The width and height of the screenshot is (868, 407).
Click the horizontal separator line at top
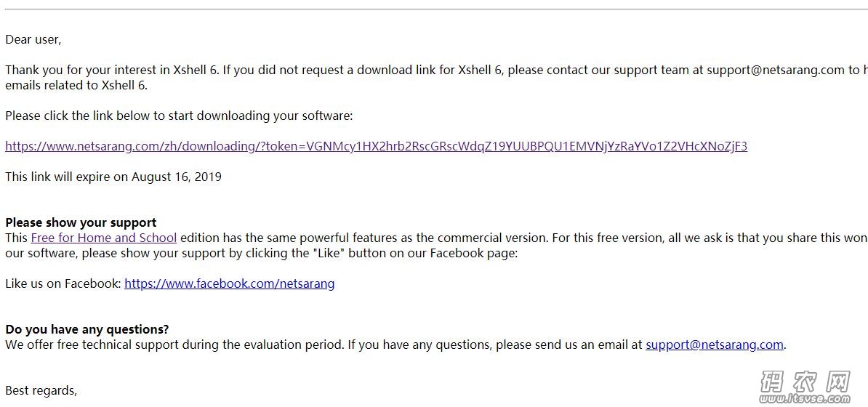click(434, 9)
